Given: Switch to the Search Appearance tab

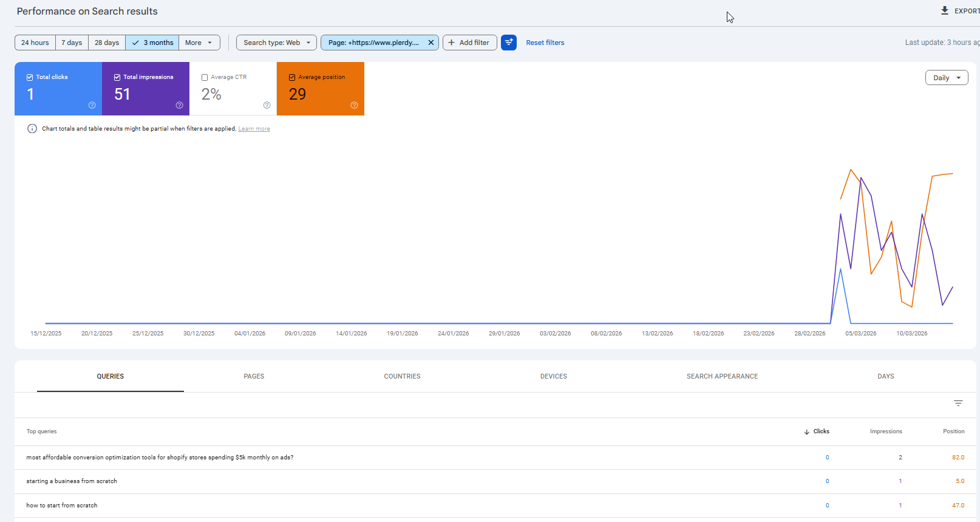Looking at the screenshot, I should click(722, 376).
